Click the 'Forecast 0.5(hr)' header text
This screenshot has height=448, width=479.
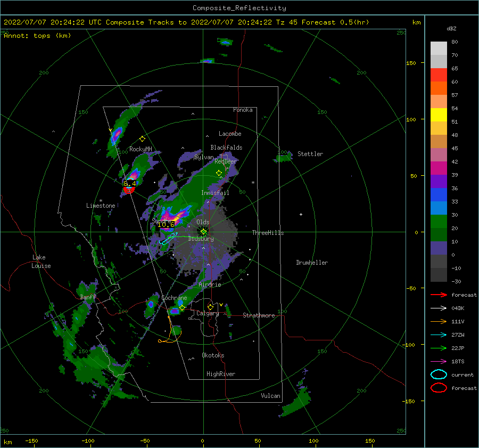(x=335, y=22)
